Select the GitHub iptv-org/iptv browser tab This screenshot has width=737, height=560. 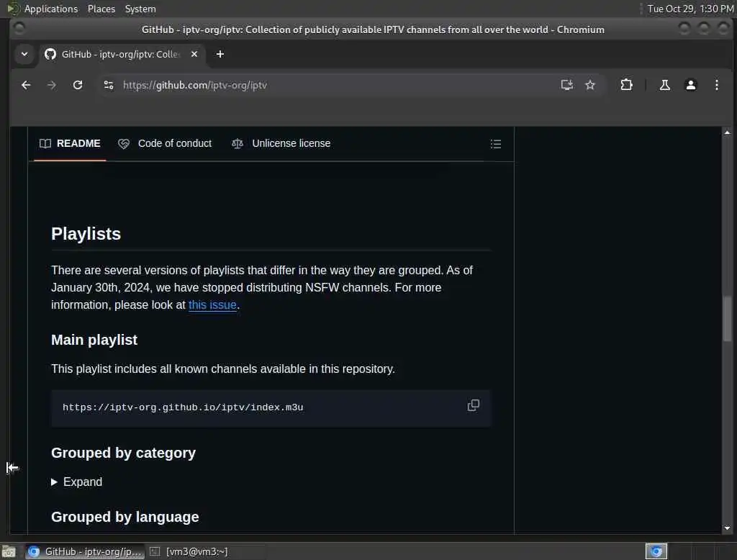pos(121,54)
